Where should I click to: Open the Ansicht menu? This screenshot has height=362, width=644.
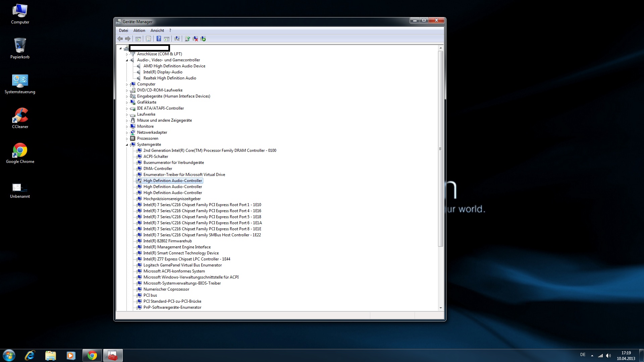(x=157, y=31)
